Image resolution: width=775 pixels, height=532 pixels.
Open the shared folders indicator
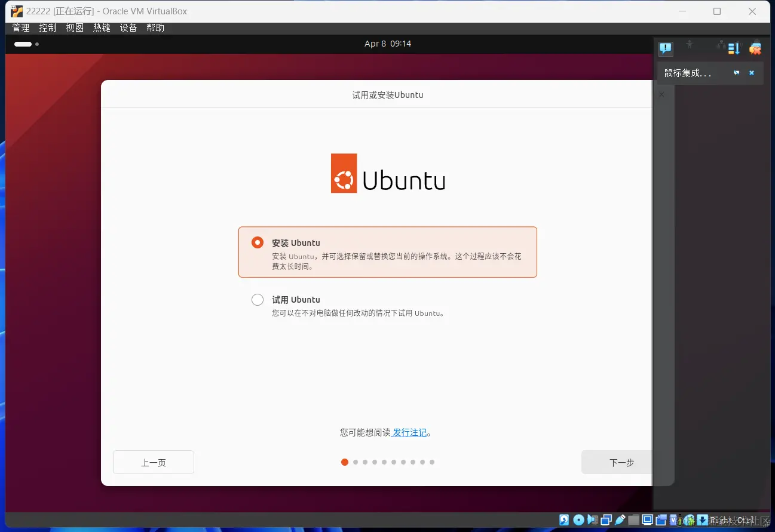(633, 520)
